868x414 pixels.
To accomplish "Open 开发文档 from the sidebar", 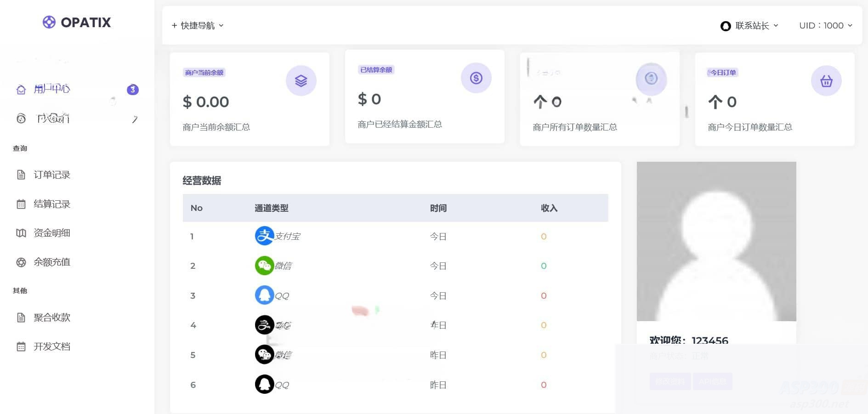I will [x=51, y=346].
